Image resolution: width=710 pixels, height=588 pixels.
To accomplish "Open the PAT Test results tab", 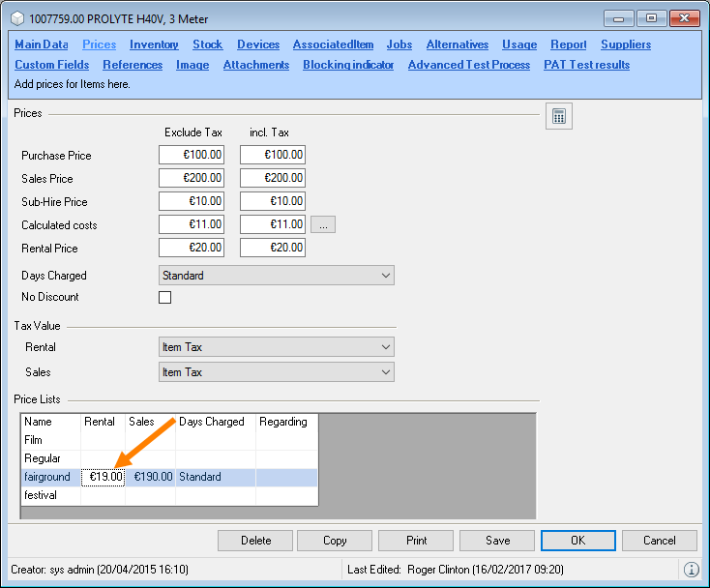I will click(x=586, y=65).
